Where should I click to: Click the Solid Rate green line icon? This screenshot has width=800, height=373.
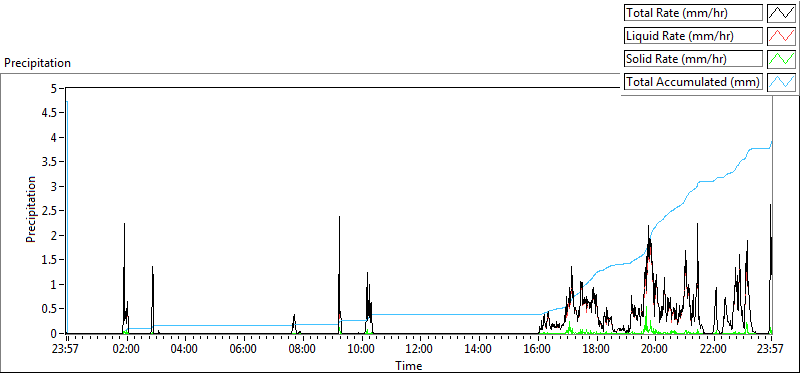[782, 59]
